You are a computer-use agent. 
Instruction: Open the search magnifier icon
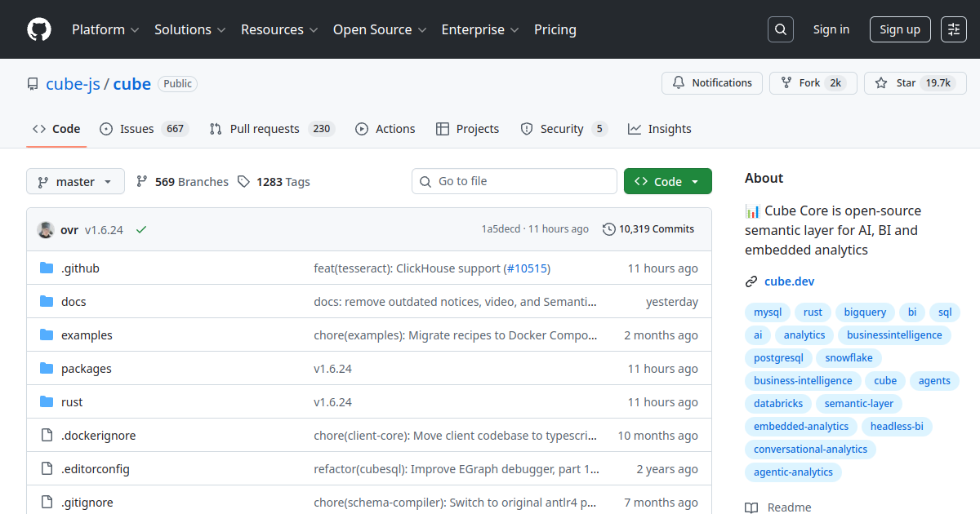(781, 29)
